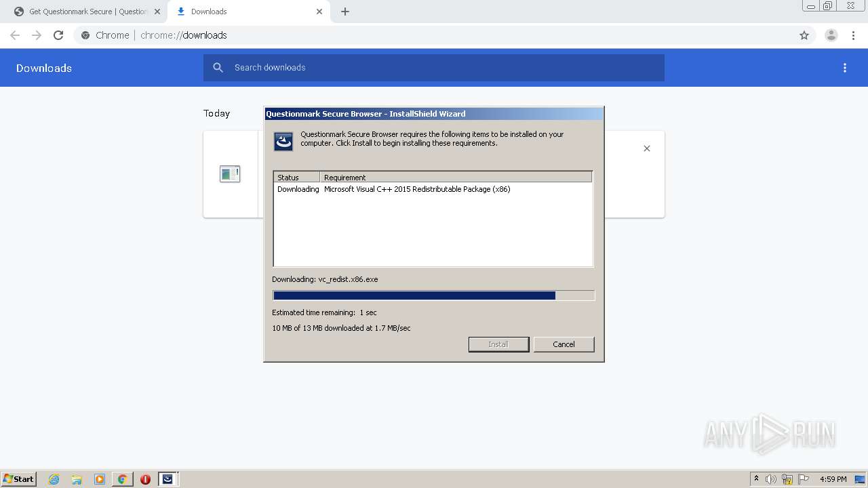The width and height of the screenshot is (868, 488).
Task: Close the Downloads tab
Action: click(x=319, y=12)
